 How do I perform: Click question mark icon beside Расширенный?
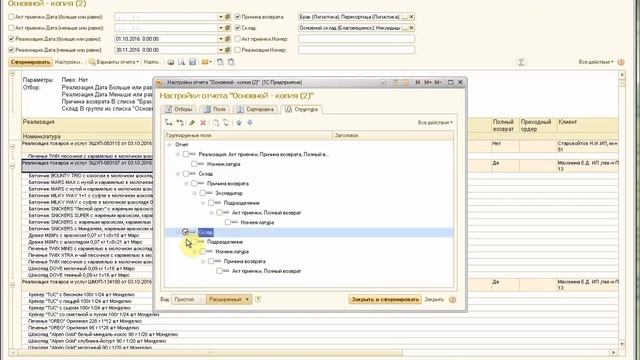[258, 299]
